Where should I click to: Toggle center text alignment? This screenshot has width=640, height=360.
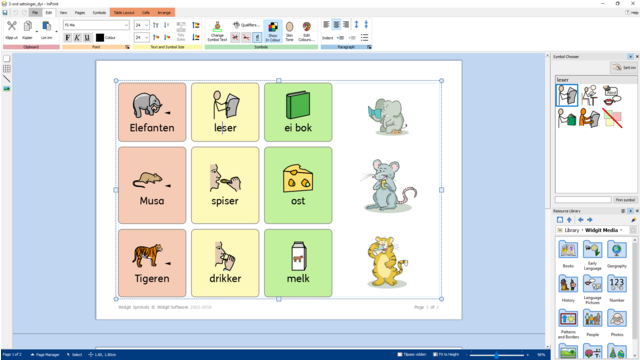[336, 25]
